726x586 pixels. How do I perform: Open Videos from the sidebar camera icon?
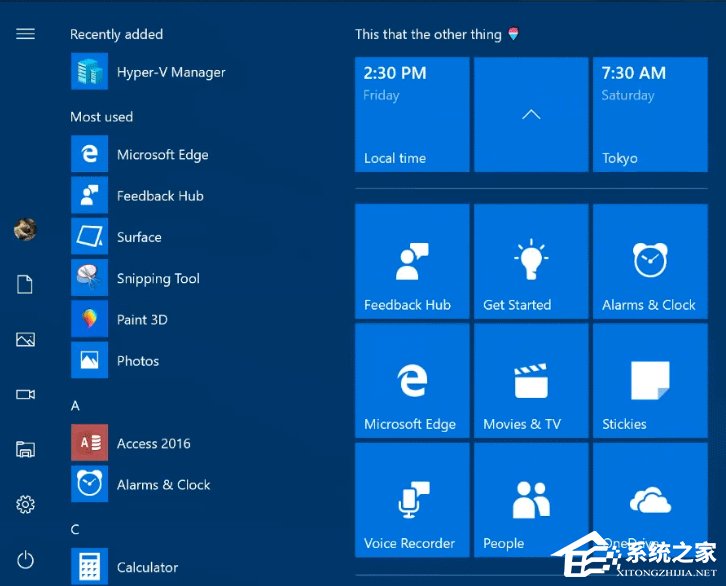pos(25,394)
